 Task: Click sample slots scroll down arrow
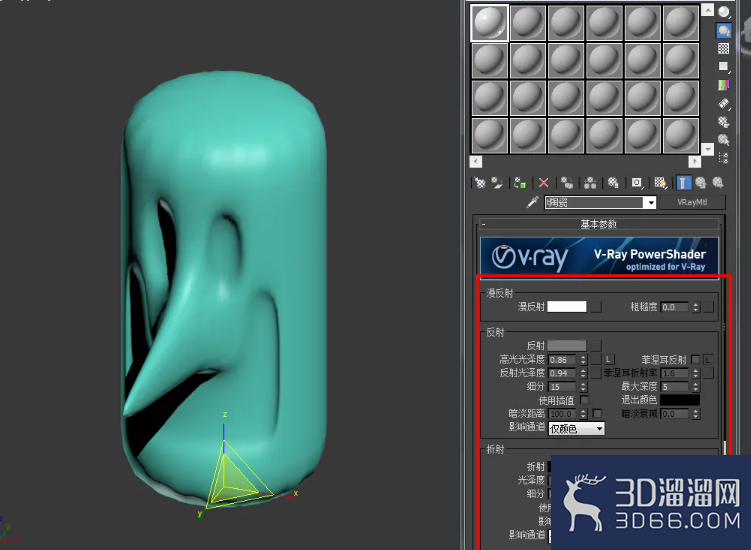click(x=707, y=149)
